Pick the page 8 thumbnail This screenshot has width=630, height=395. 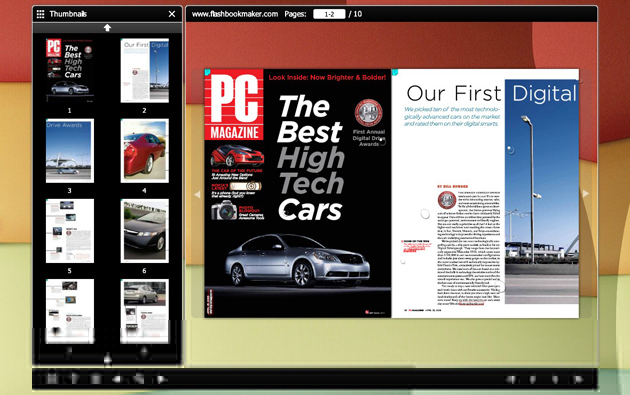145,311
